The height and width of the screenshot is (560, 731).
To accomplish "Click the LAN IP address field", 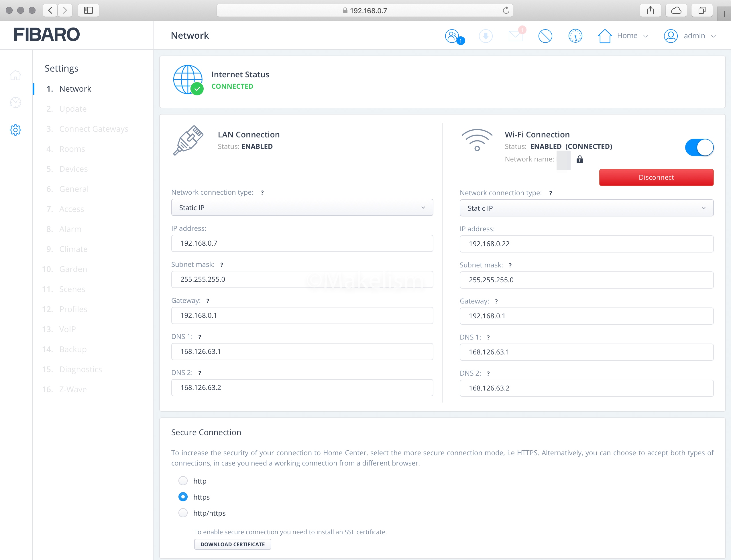I will pos(302,243).
